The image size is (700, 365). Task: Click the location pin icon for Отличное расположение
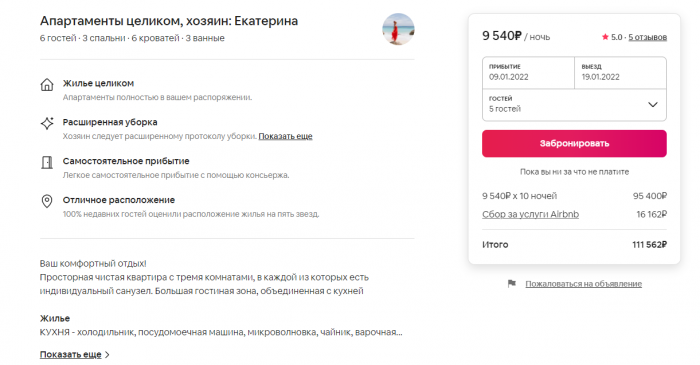(x=47, y=201)
